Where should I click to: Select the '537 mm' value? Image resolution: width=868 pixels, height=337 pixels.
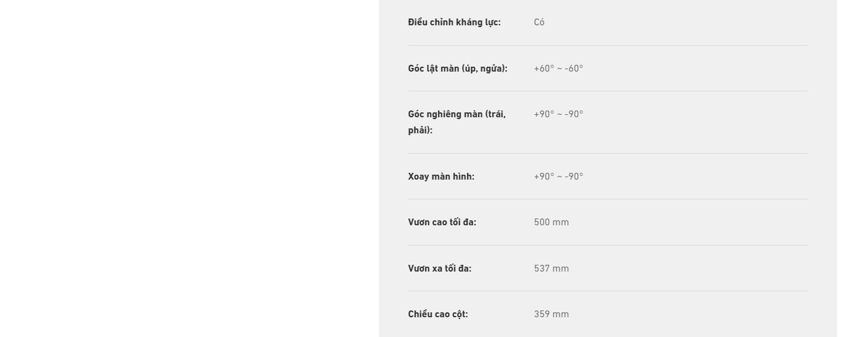pos(552,268)
